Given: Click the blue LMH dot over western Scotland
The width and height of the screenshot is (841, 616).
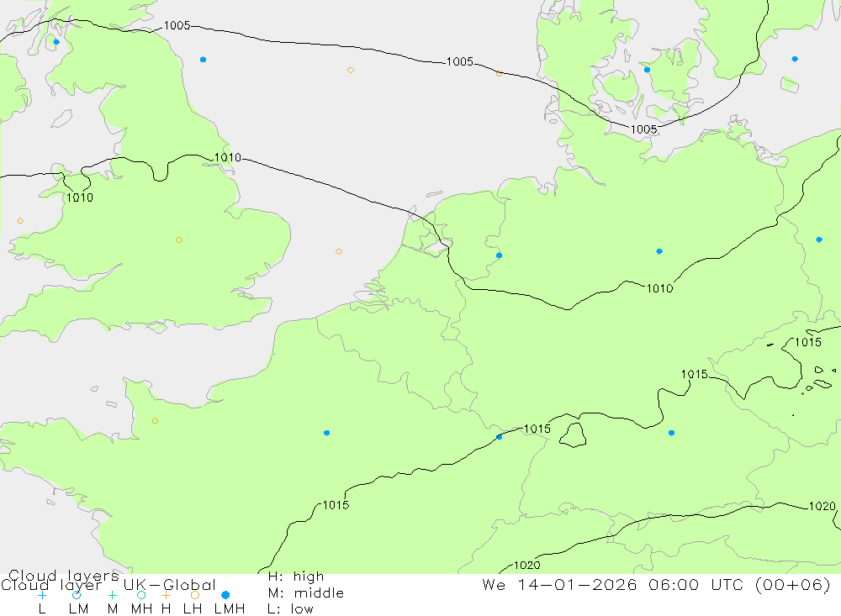Looking at the screenshot, I should coord(56,42).
